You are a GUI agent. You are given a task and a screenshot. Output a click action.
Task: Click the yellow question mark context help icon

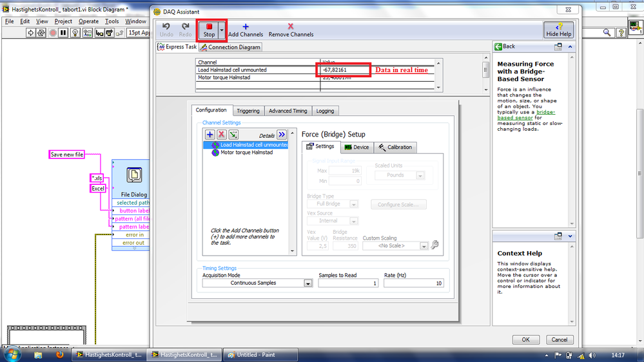[621, 32]
